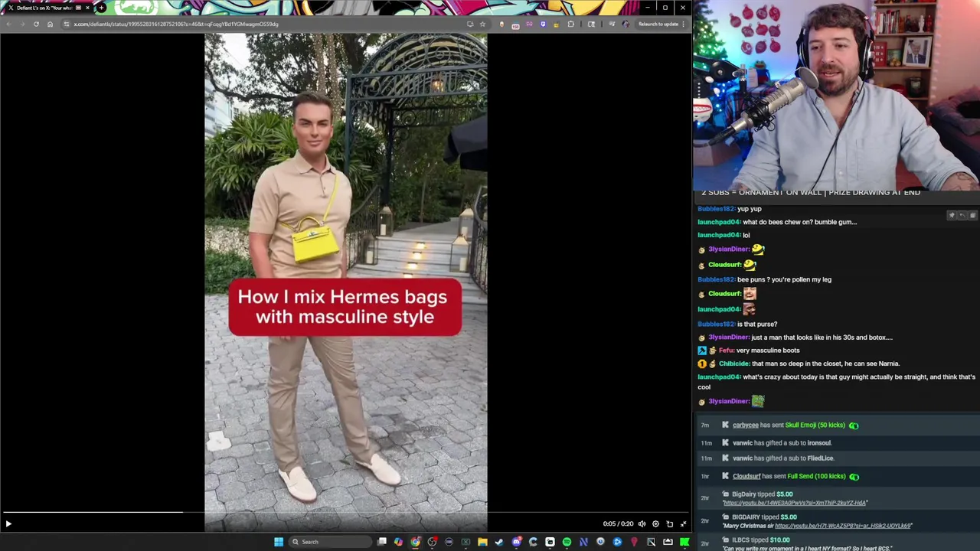Play the paused video
This screenshot has width=980, height=551.
[8, 524]
